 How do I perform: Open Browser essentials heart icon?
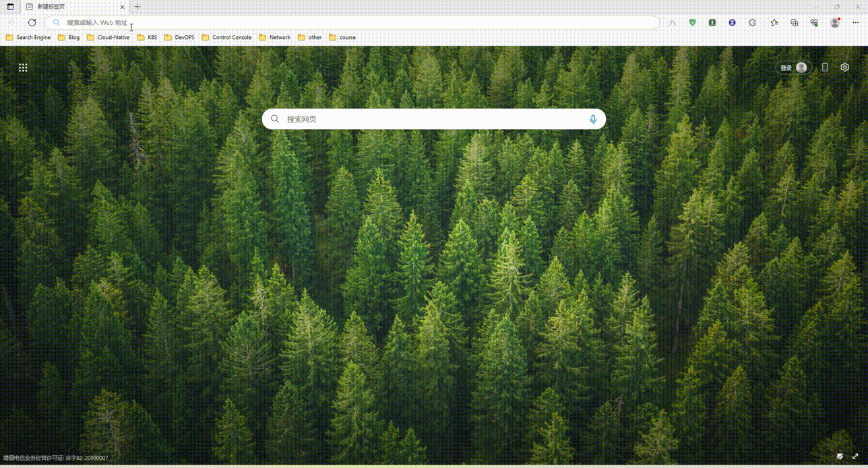point(815,22)
